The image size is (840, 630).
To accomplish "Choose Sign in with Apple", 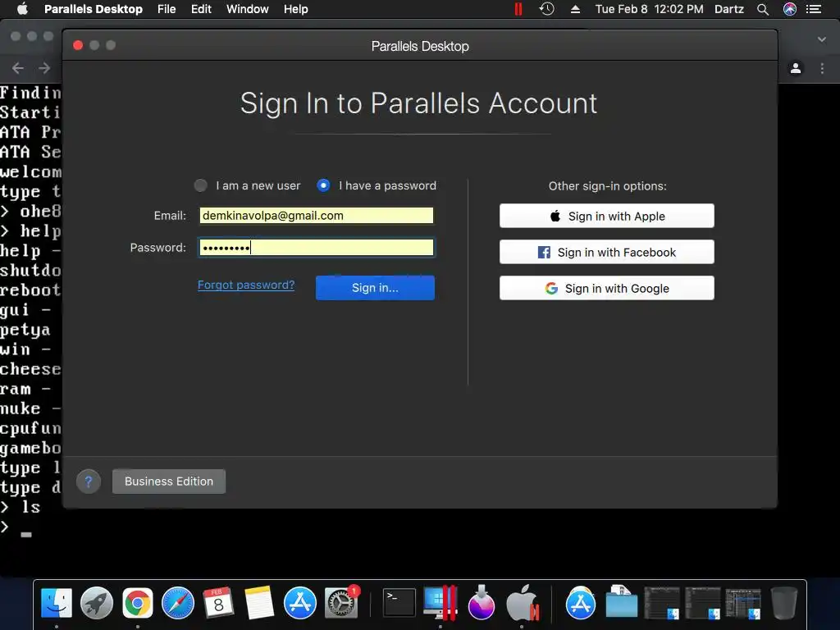I will 607,216.
